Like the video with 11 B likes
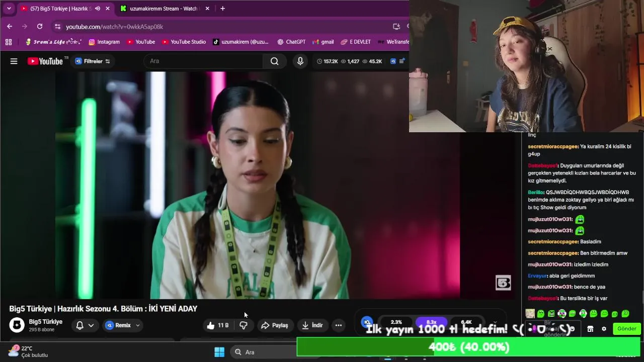The width and height of the screenshot is (644, 362). pyautogui.click(x=217, y=325)
